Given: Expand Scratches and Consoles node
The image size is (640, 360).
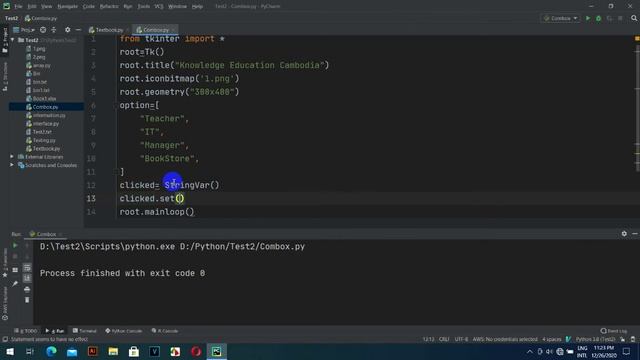Looking at the screenshot, I should pyautogui.click(x=12, y=165).
